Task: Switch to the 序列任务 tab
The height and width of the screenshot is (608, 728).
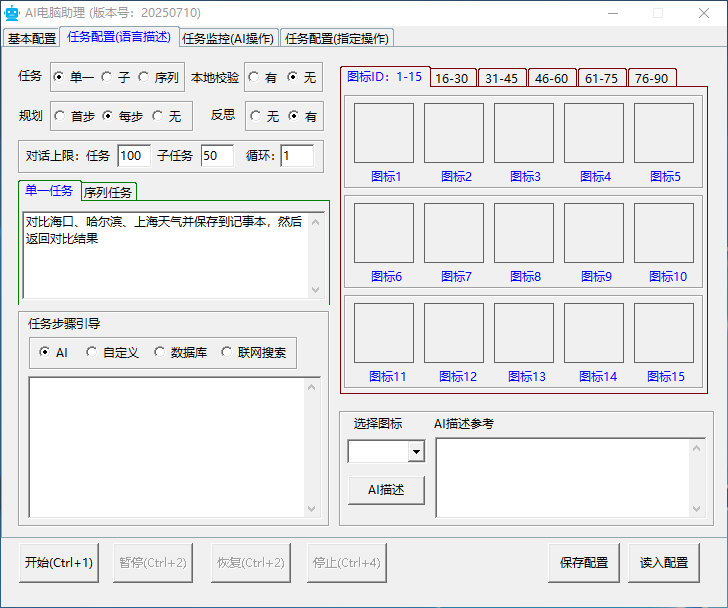Action: pyautogui.click(x=108, y=192)
